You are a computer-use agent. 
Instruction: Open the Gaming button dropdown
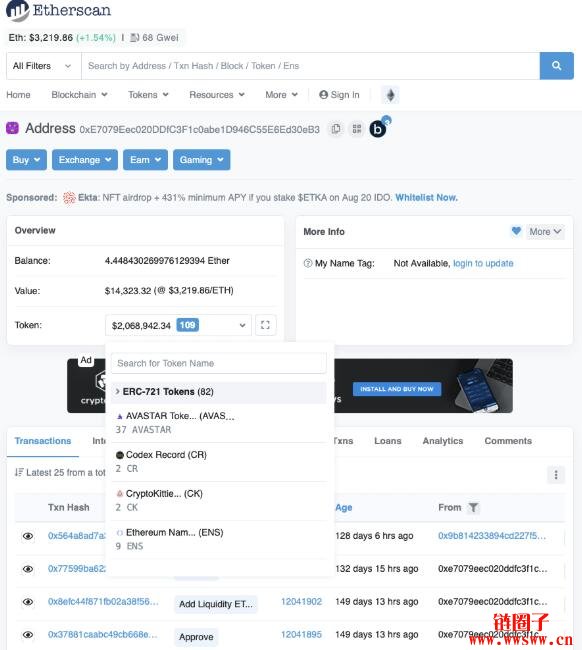tap(201, 160)
